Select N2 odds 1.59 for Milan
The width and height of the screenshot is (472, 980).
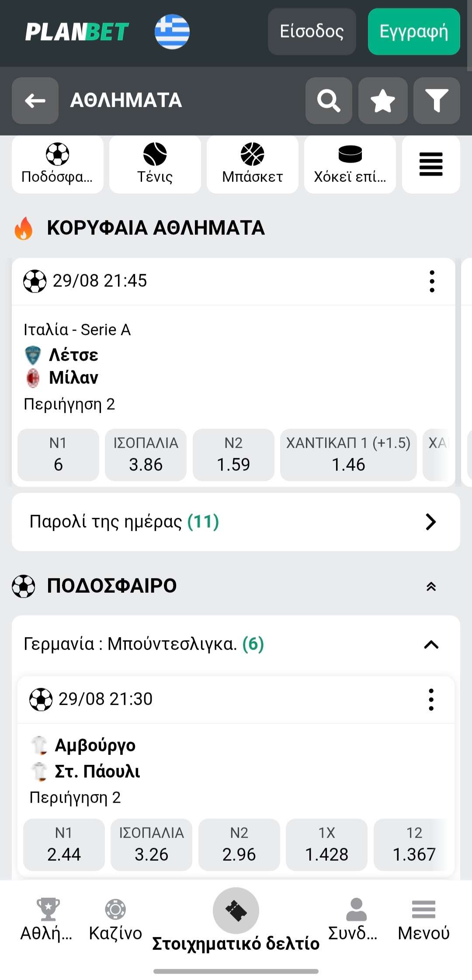click(233, 455)
